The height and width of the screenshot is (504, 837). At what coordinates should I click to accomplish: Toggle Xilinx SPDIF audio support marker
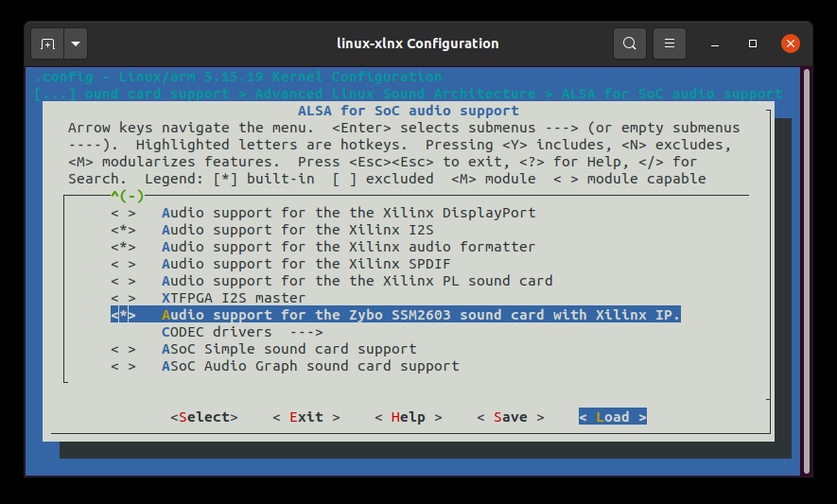123,264
